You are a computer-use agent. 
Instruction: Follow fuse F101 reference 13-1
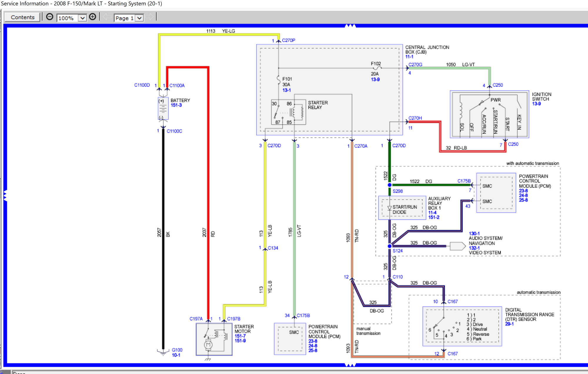coord(287,90)
